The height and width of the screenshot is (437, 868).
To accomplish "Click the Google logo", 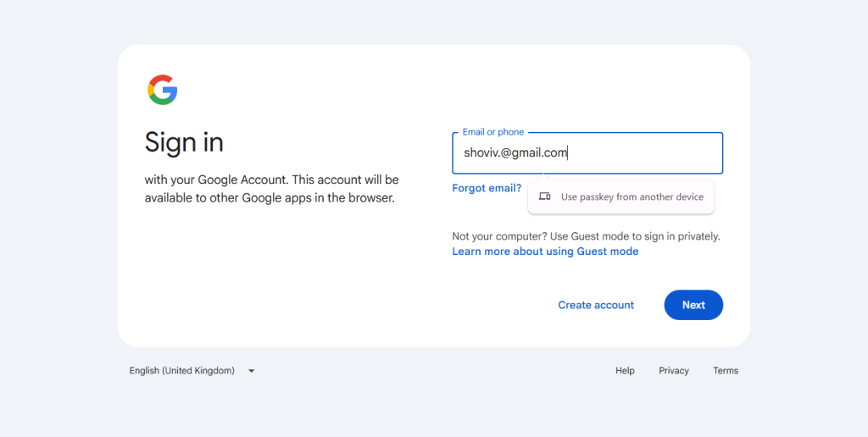I will click(162, 90).
